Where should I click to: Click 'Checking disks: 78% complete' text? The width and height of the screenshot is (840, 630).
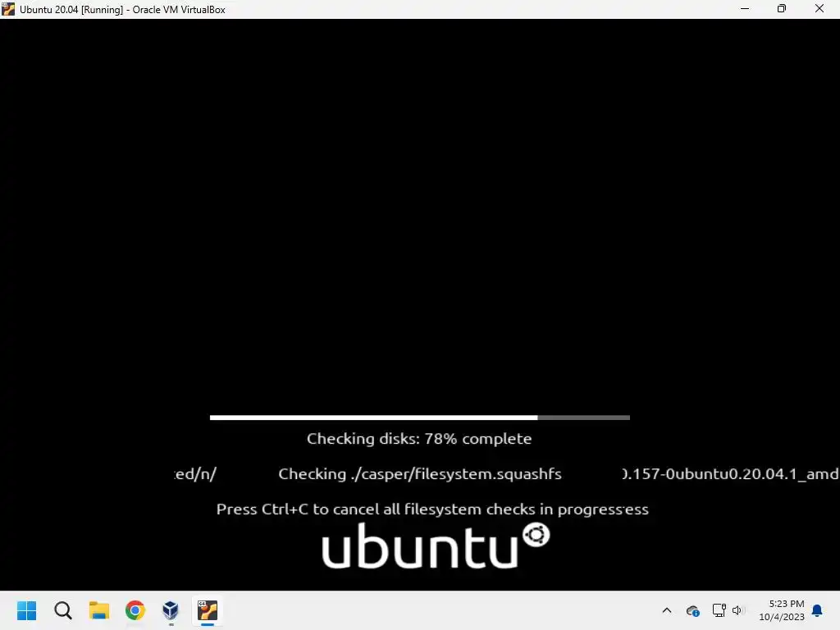pos(419,439)
